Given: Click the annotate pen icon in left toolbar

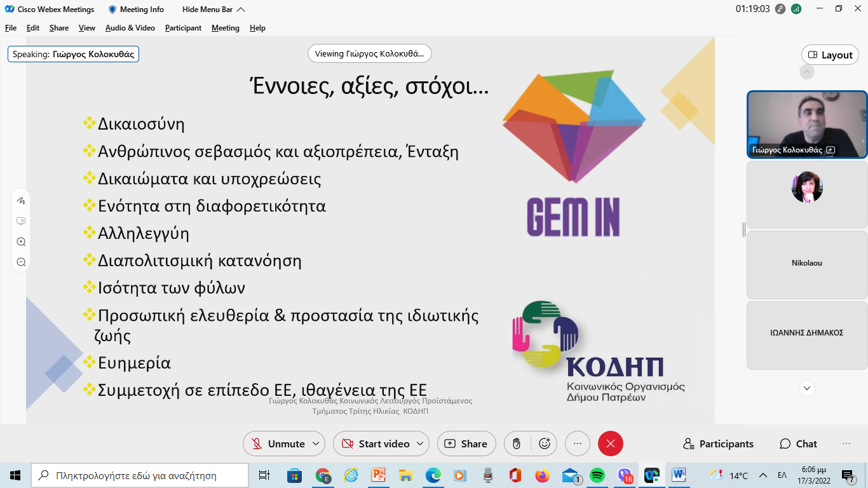Looking at the screenshot, I should 21,200.
